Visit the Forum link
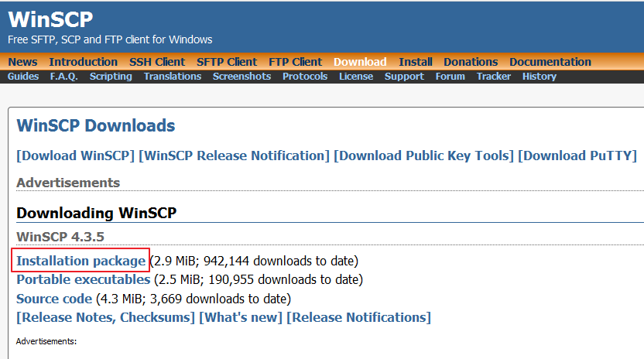 coord(450,77)
